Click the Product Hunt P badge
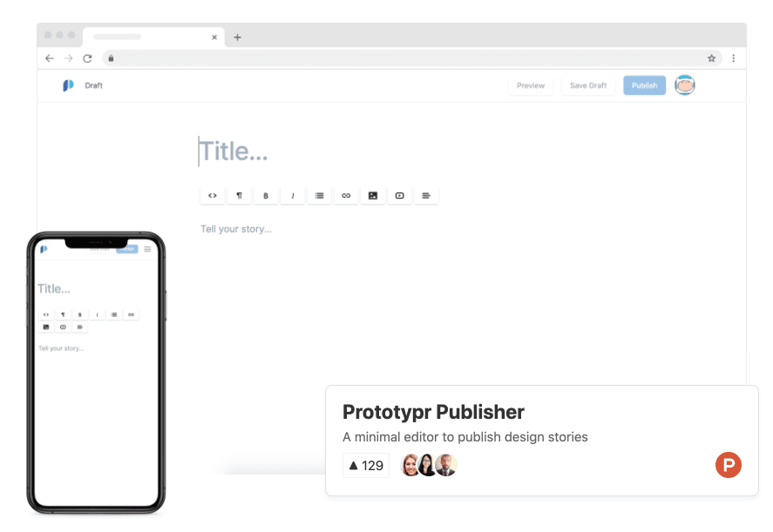Viewport: 773px width, 532px height. click(729, 465)
